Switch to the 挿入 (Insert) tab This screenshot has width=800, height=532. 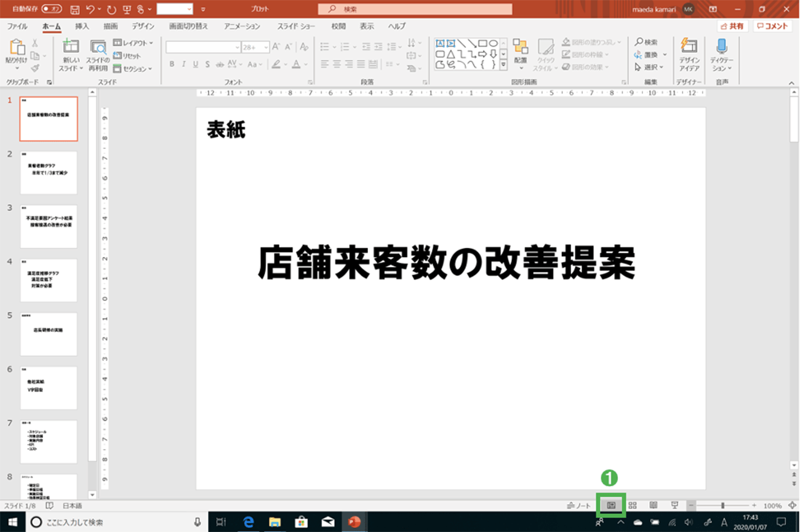pos(82,26)
